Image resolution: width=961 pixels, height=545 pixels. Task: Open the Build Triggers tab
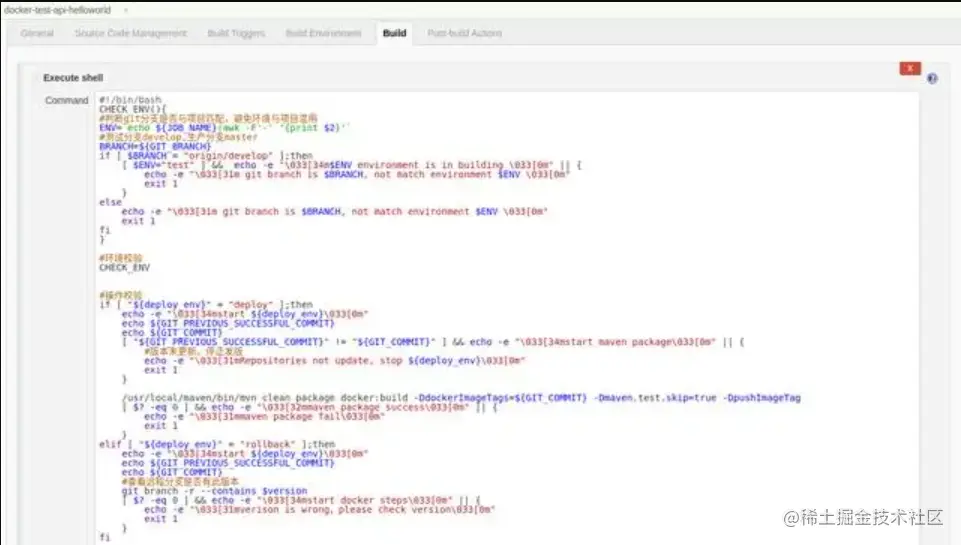(x=236, y=33)
